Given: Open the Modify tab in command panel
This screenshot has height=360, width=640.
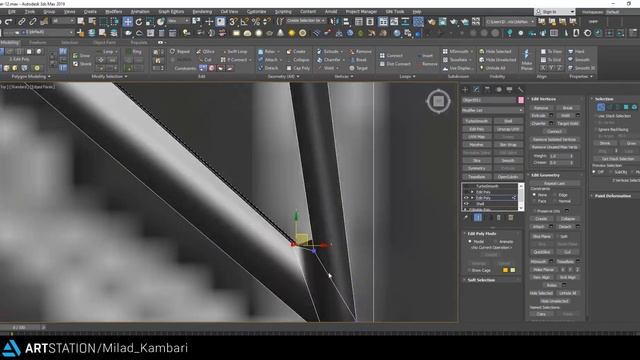Looking at the screenshot, I should coord(476,89).
